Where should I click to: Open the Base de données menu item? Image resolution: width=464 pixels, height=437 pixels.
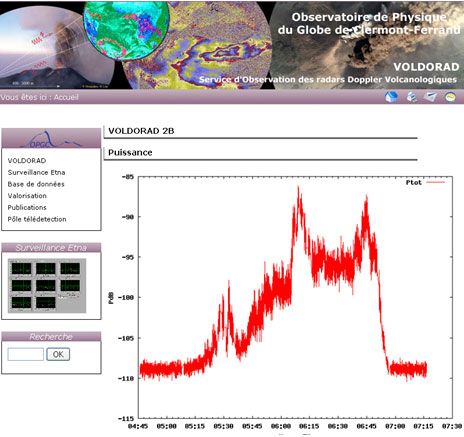tap(36, 184)
